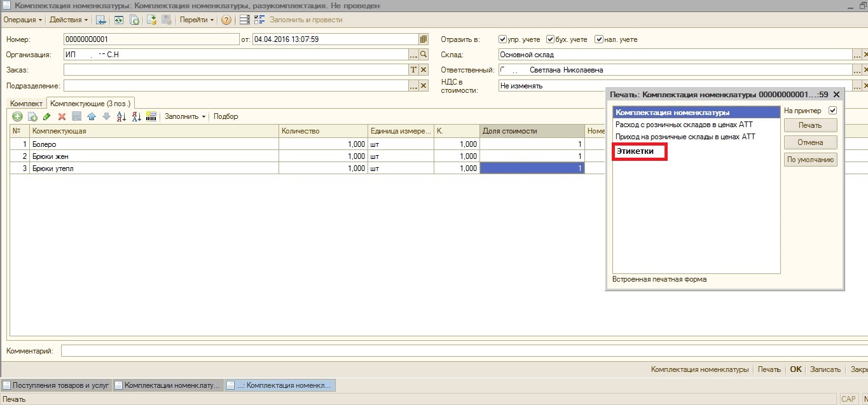Viewport: 868px width, 405px height.
Task: Click the barcode scan icon
Action: coord(151,116)
